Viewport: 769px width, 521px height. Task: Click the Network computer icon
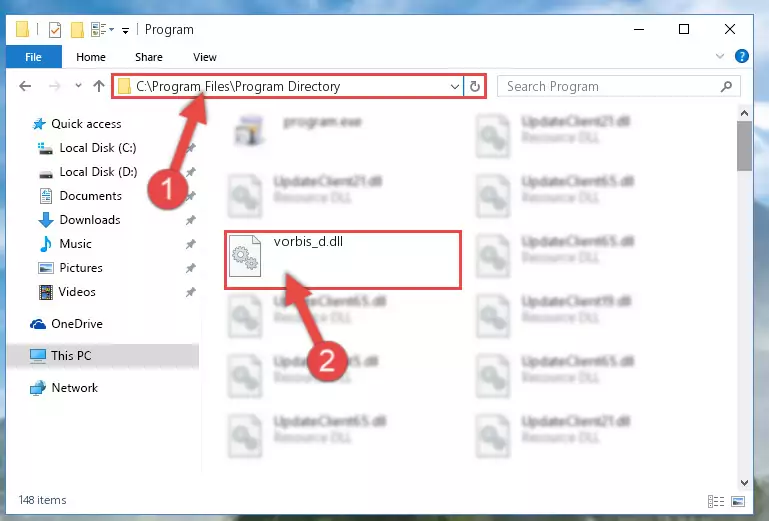[38, 388]
